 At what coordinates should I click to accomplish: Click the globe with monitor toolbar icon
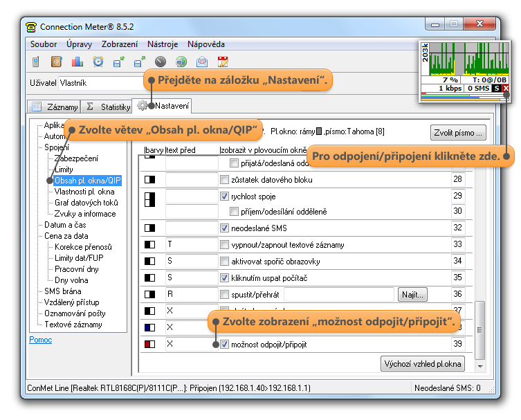click(181, 62)
